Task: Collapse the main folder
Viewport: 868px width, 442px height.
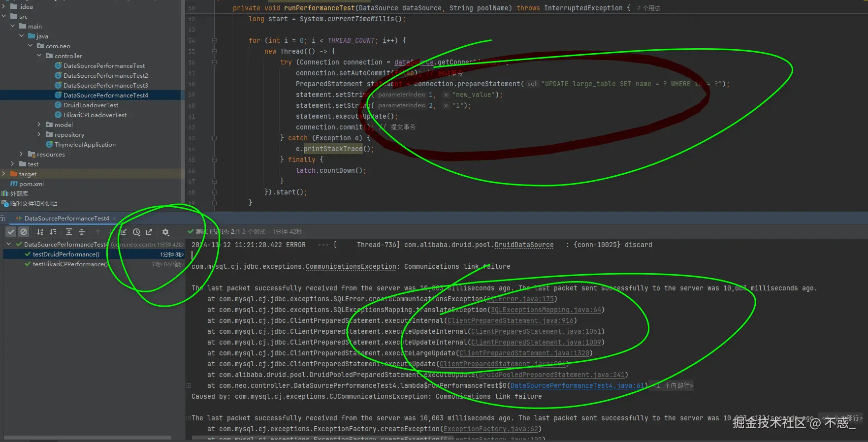Action: 13,26
